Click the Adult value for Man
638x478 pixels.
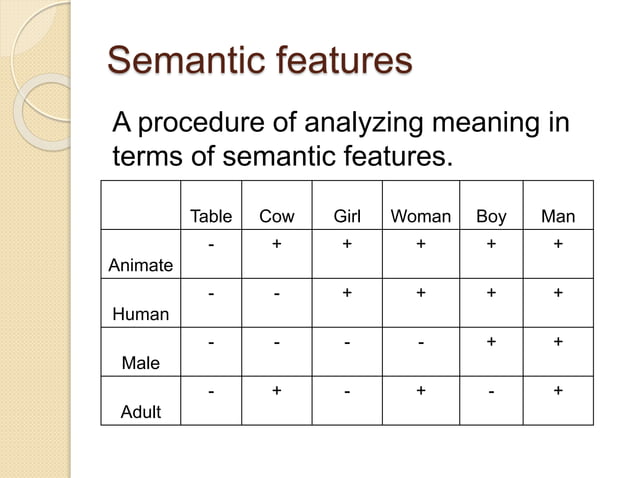point(558,390)
